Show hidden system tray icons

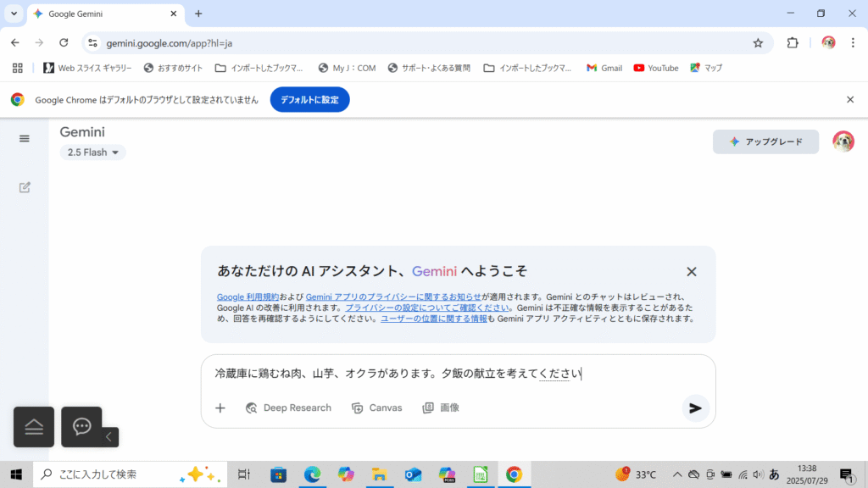677,474
